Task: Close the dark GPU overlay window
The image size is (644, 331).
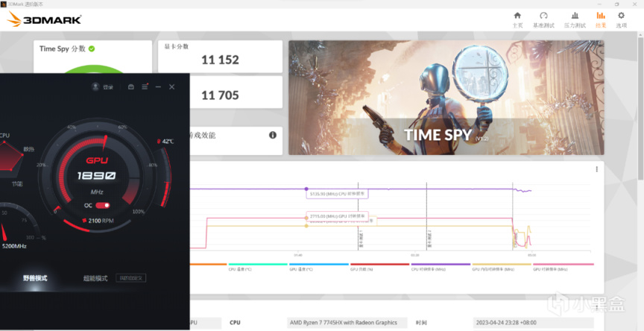Action: [172, 86]
